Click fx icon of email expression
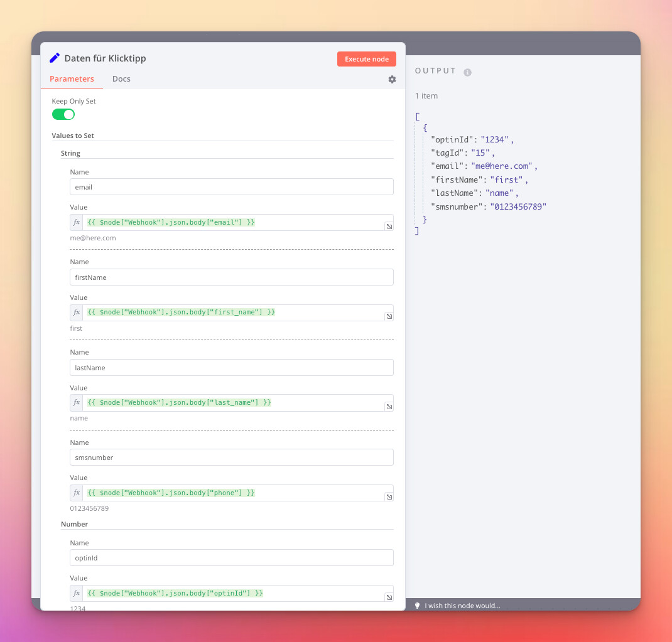Viewport: 672px width, 642px height. [76, 222]
